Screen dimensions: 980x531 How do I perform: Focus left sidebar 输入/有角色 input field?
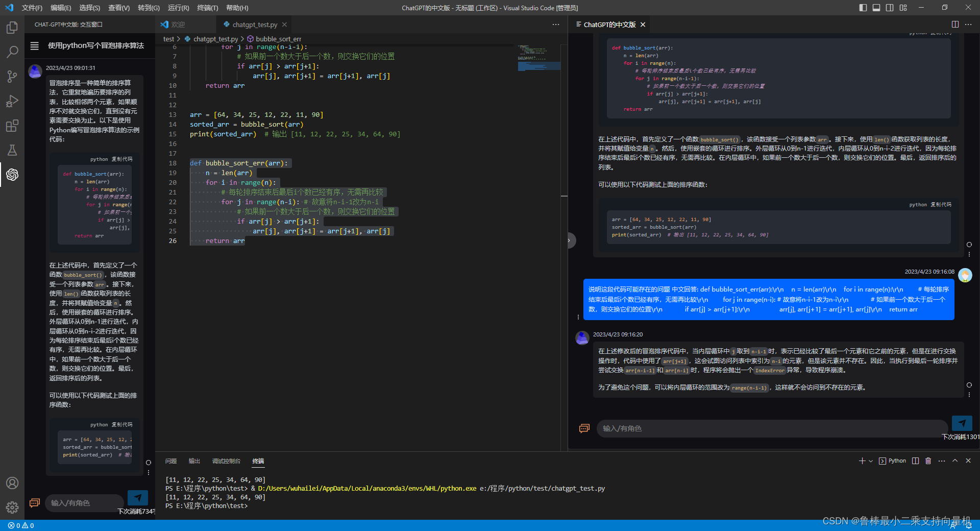point(85,503)
